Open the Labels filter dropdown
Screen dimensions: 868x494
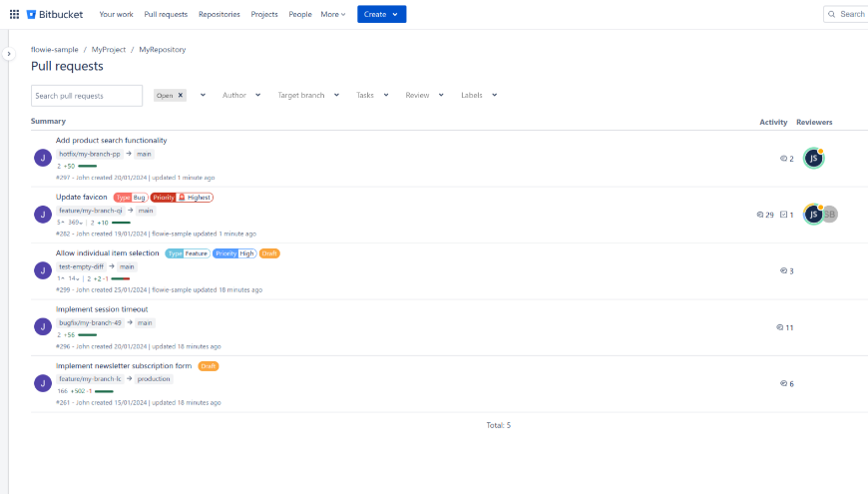(479, 95)
